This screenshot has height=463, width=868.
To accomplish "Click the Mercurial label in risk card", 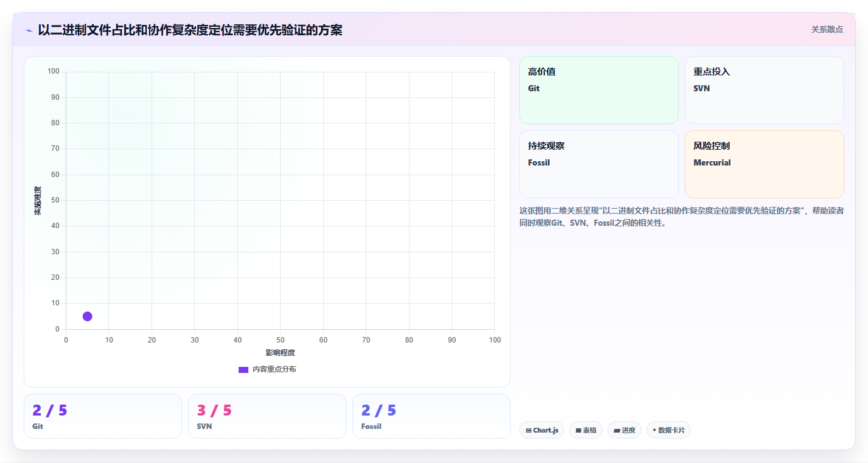I will [x=712, y=162].
